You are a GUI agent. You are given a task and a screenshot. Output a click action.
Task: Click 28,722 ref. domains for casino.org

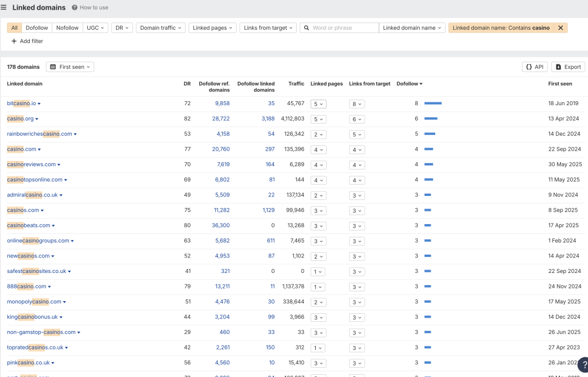(x=221, y=118)
